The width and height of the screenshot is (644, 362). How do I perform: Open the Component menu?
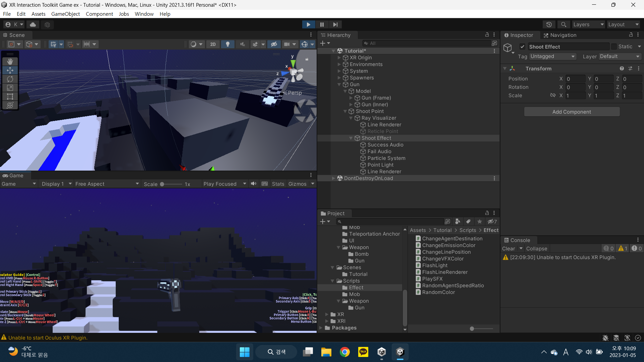[99, 14]
